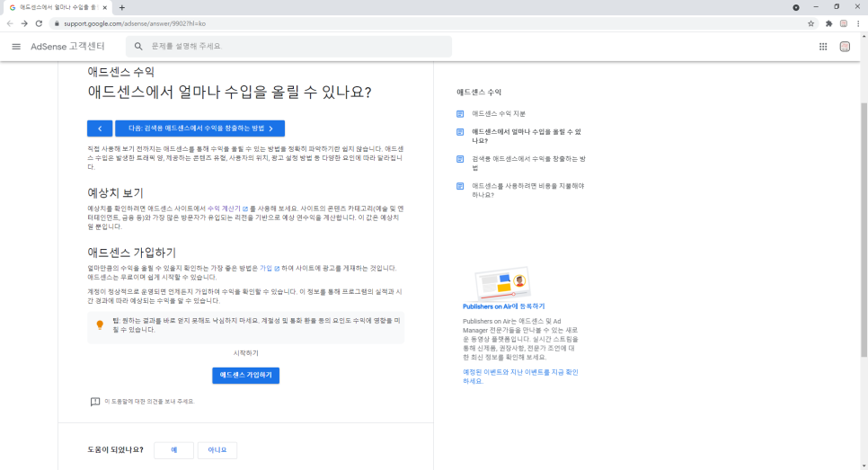Click the article icon beside 애드센스를 사용하려면 비용을 지불해야 하나요?
This screenshot has width=868, height=470.
coord(460,186)
